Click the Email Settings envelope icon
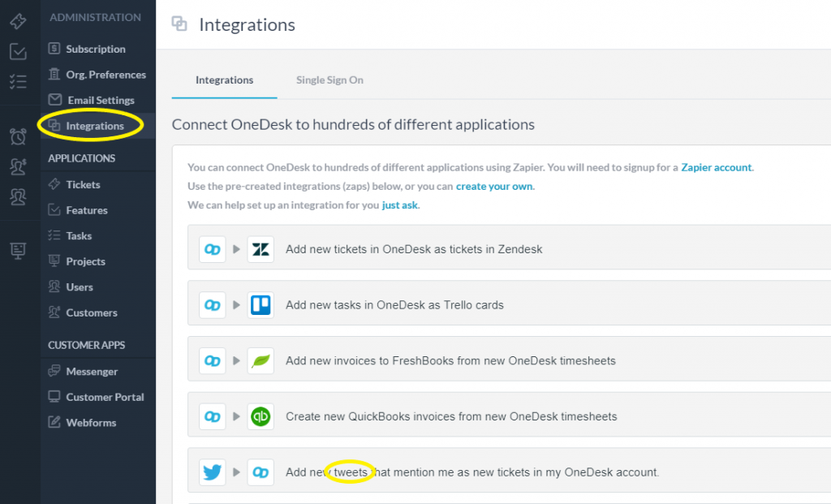Image resolution: width=831 pixels, height=504 pixels. click(x=54, y=99)
